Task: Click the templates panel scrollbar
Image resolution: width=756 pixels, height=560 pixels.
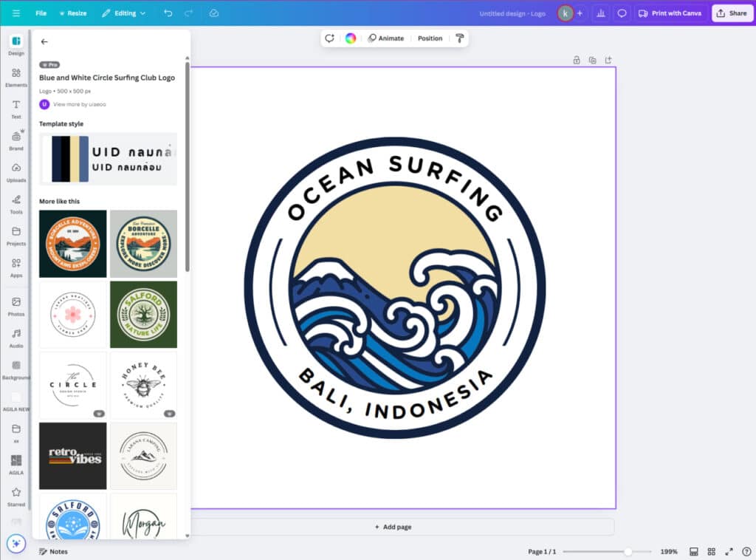Action: 187,166
